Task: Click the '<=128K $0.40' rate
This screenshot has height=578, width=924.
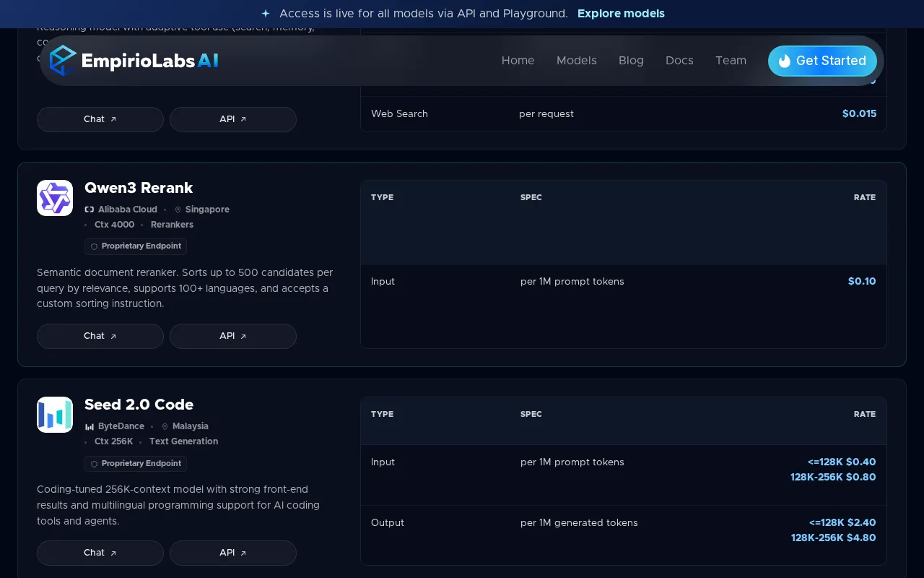Action: point(842,462)
